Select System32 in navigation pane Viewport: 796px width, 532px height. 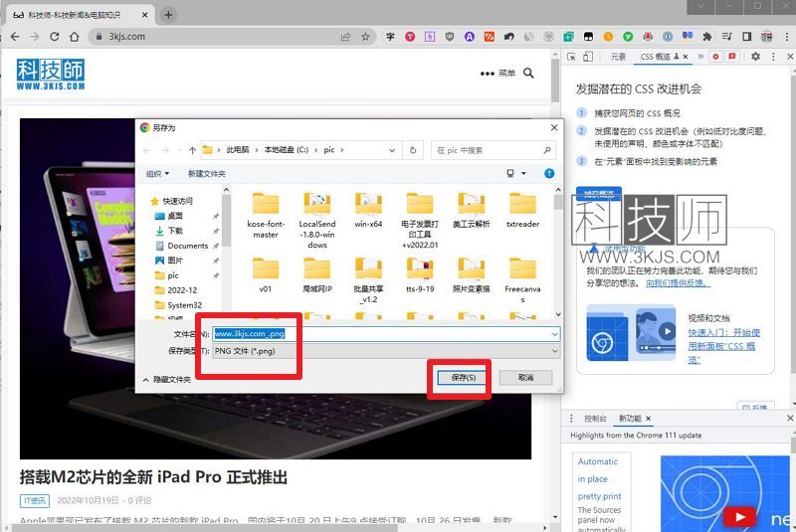tap(184, 305)
